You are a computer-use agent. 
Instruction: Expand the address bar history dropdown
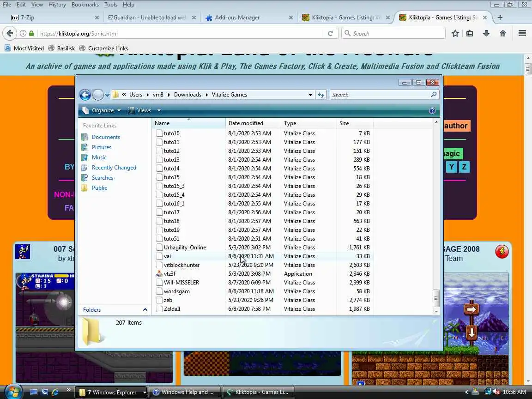click(310, 95)
